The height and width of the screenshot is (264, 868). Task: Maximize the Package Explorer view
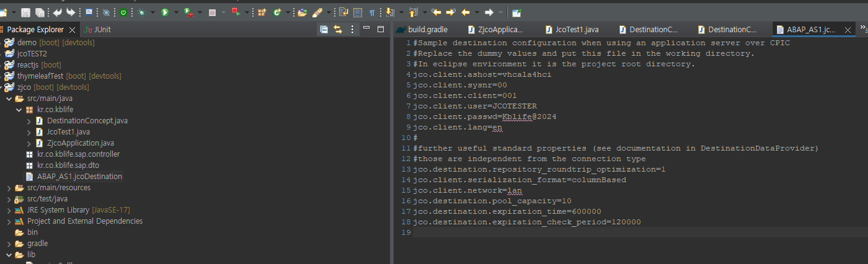[381, 29]
